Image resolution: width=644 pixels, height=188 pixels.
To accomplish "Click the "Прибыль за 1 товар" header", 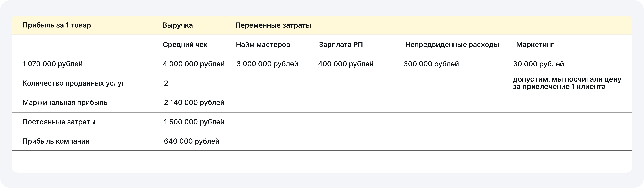I will 57,25.
